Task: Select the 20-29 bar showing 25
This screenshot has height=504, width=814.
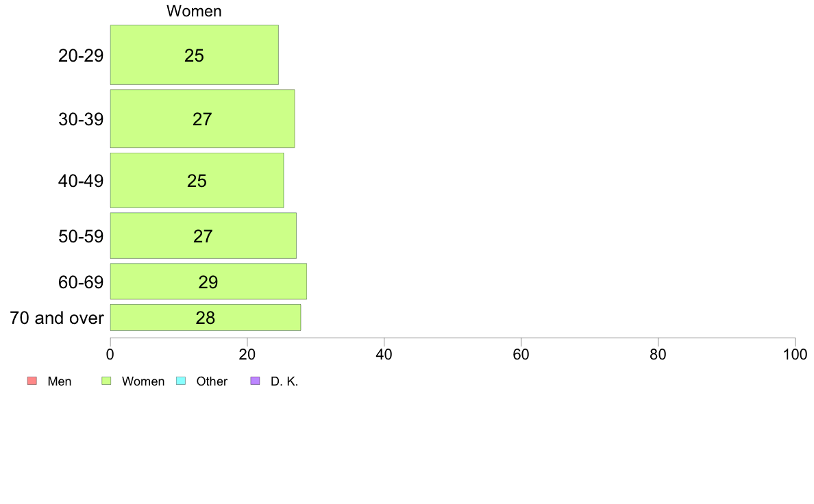Action: click(x=194, y=55)
